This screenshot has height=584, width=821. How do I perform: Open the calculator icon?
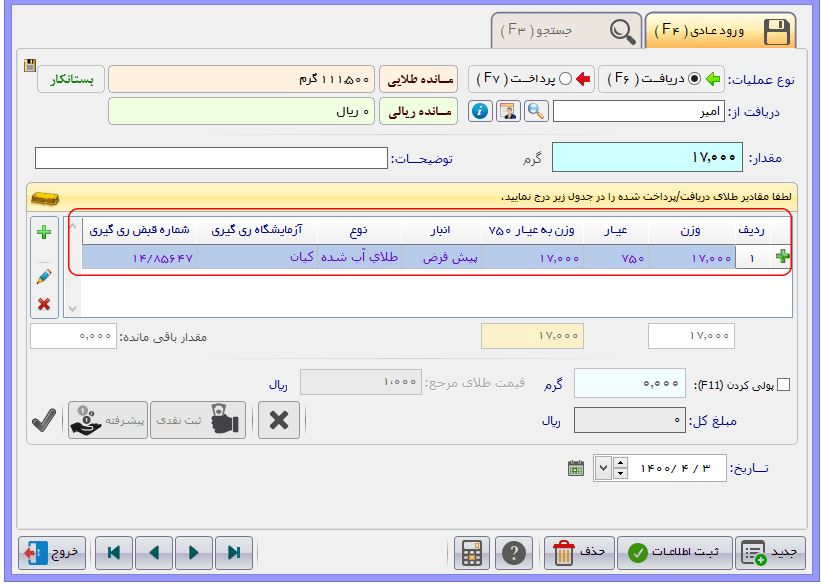[469, 552]
